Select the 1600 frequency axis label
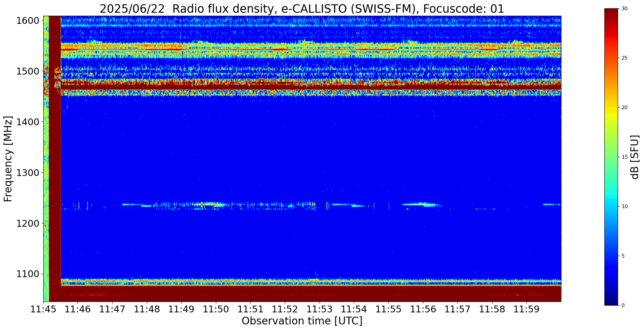Screen dimensions: 644x330 point(28,21)
